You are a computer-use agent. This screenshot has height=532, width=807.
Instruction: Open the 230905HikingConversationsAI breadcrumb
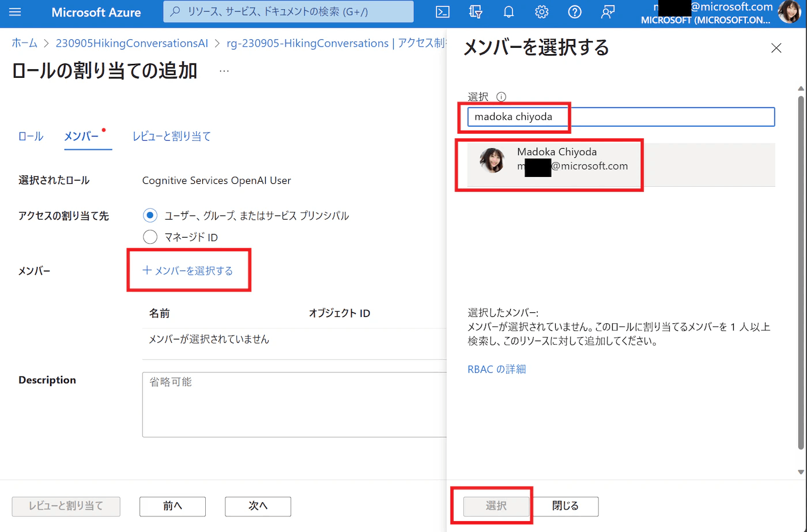click(132, 43)
